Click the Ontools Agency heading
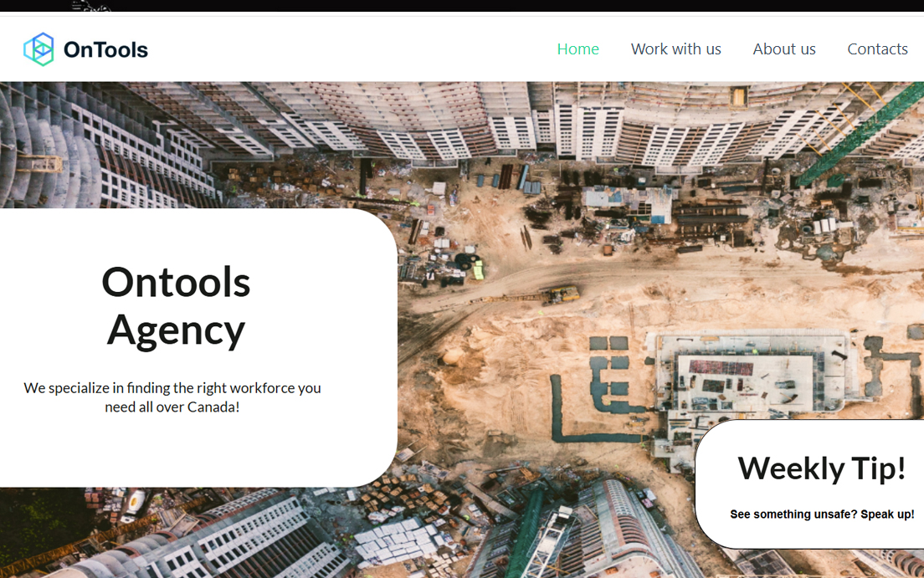The width and height of the screenshot is (924, 578). 176,305
